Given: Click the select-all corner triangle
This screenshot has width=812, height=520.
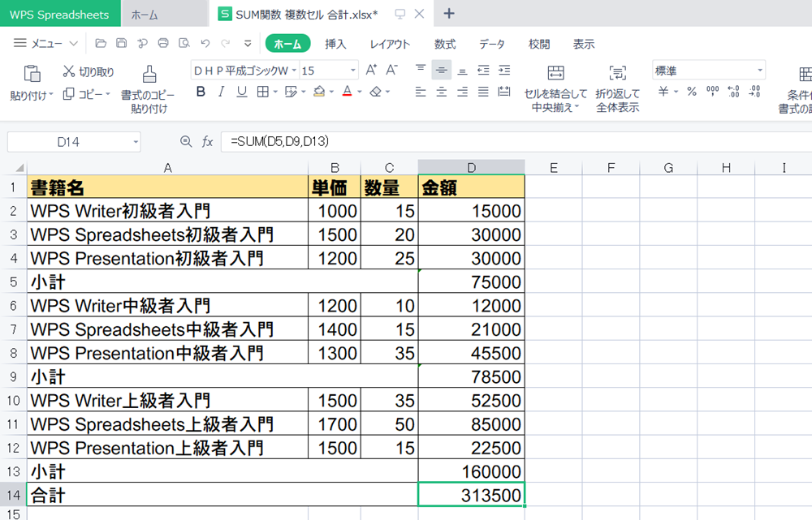Looking at the screenshot, I should 19,167.
